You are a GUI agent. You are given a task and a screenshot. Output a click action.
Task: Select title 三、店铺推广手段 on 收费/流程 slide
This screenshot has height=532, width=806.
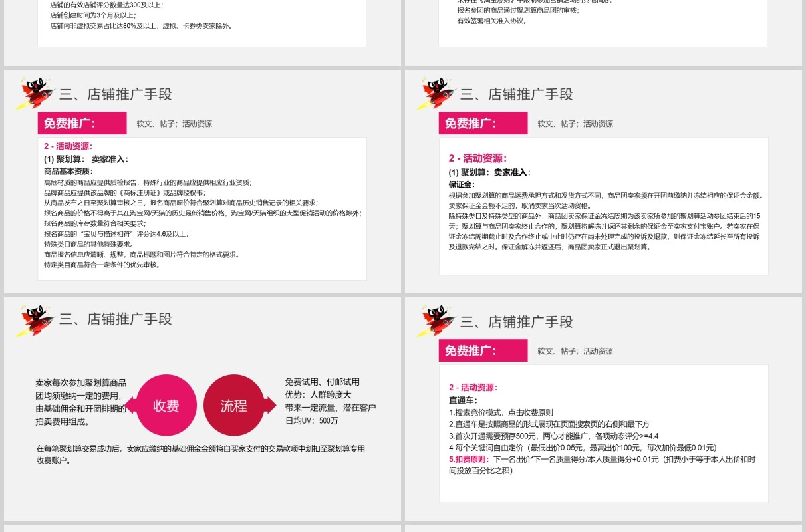click(x=116, y=319)
